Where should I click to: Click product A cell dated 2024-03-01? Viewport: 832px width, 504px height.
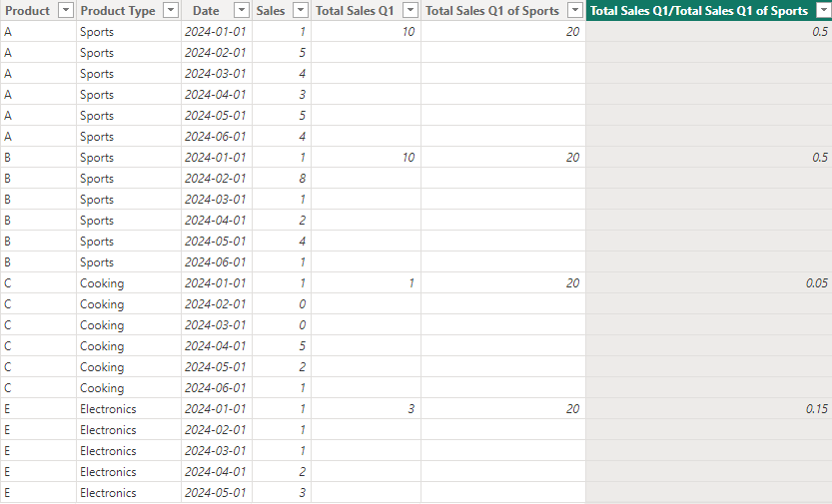pos(38,73)
